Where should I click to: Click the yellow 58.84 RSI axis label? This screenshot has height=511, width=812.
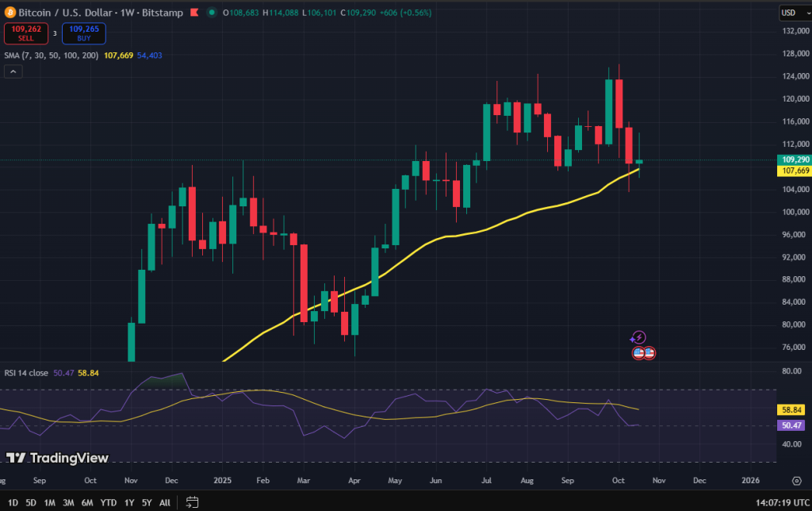coord(791,410)
